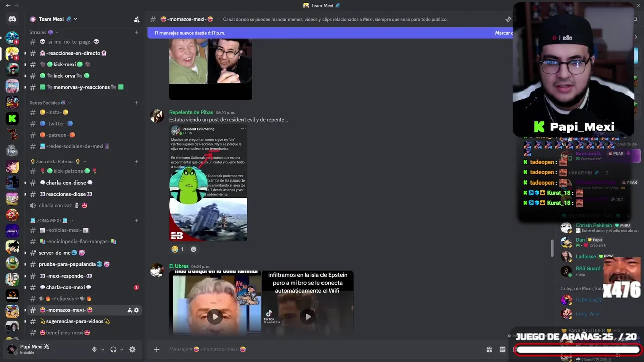Add a channel to Zona de la Patrona

click(136, 161)
